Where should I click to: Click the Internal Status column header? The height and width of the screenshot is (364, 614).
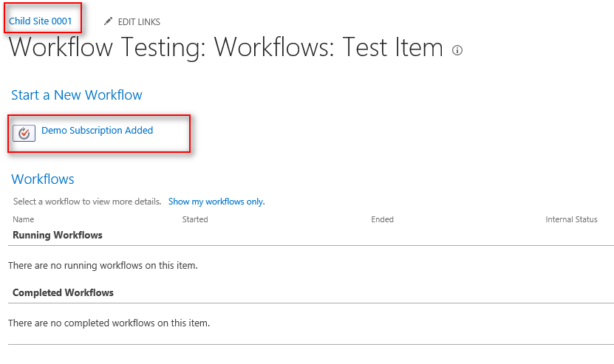[x=571, y=219]
